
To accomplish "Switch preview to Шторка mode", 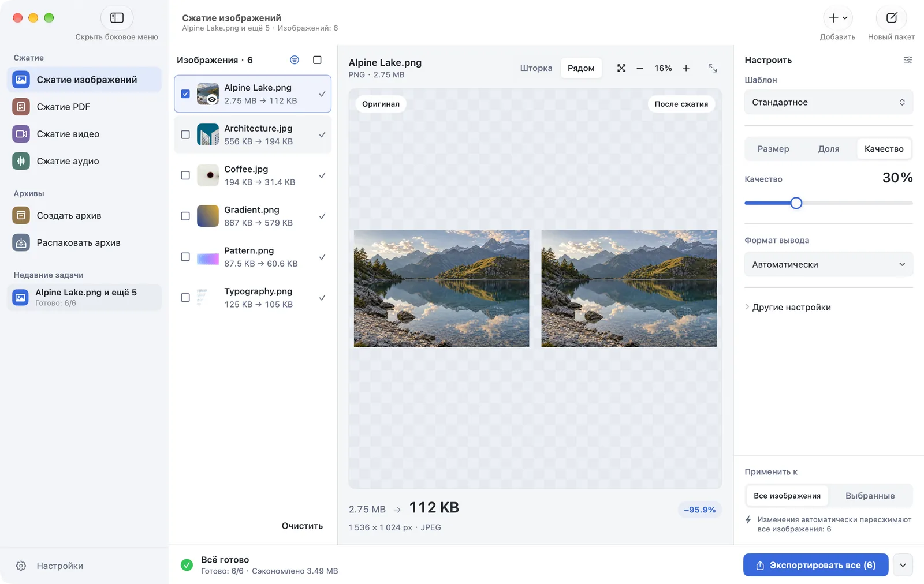I will point(536,68).
